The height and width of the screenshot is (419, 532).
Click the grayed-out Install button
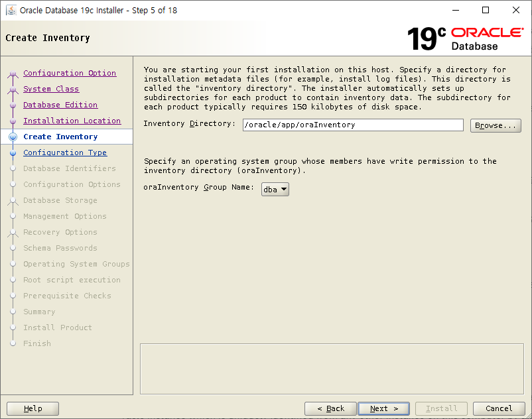tap(441, 408)
